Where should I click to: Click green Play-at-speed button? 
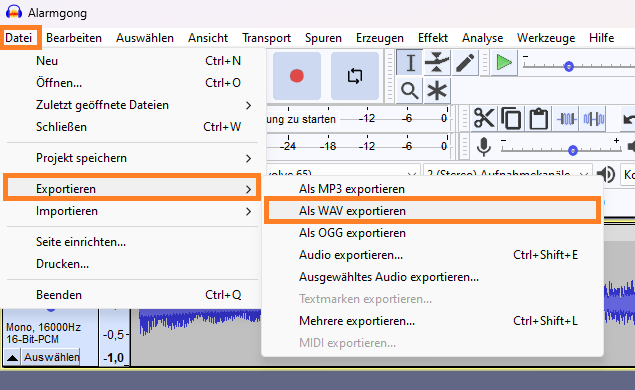click(x=504, y=63)
